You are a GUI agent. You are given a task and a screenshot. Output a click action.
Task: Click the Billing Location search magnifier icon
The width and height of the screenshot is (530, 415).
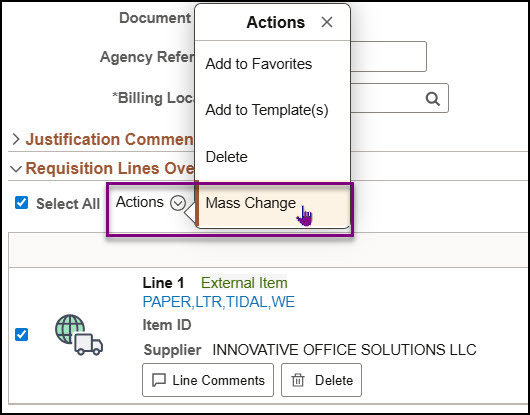(433, 99)
